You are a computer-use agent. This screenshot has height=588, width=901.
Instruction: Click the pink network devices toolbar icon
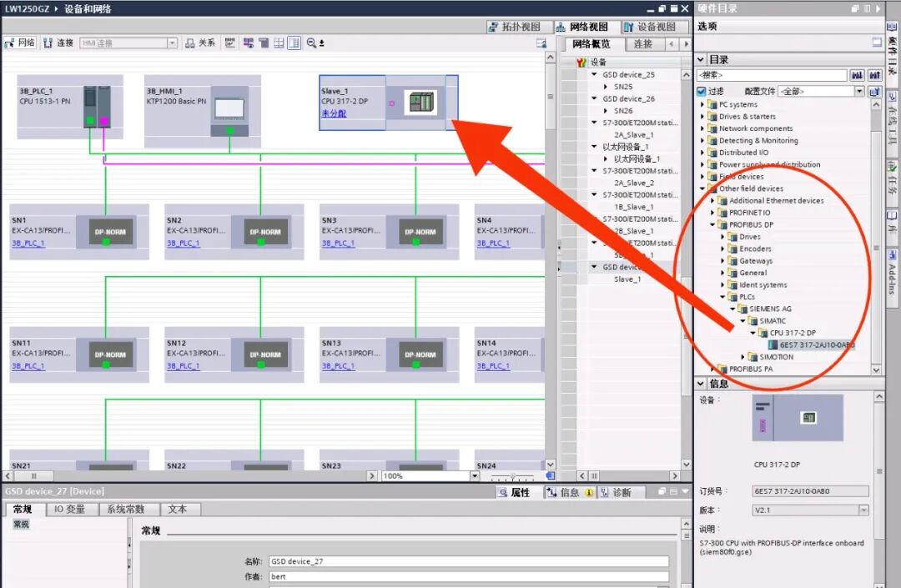click(x=249, y=43)
